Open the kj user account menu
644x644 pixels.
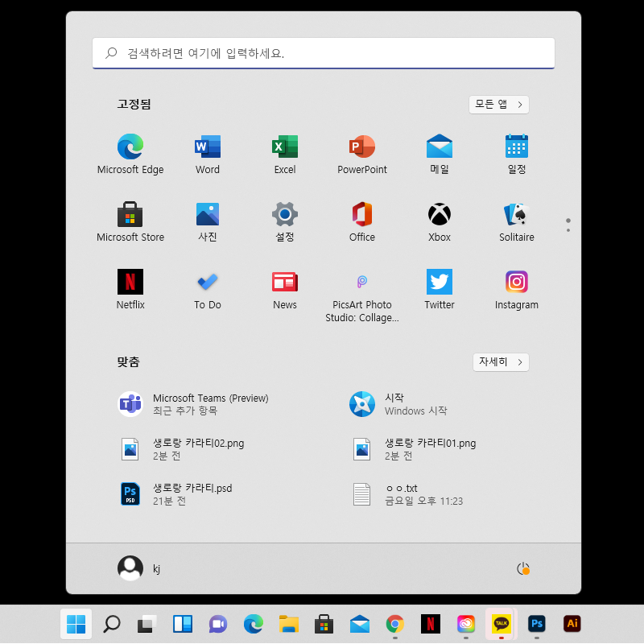(x=139, y=568)
